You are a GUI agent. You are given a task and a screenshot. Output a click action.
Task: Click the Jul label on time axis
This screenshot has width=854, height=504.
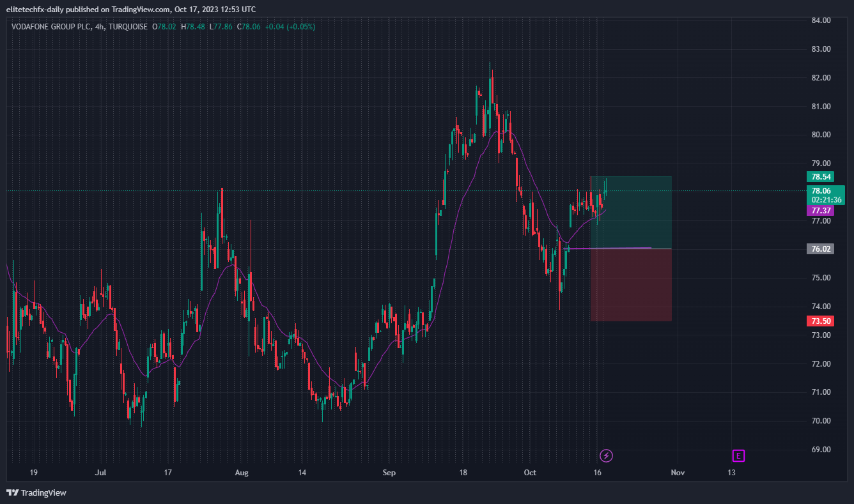click(100, 473)
